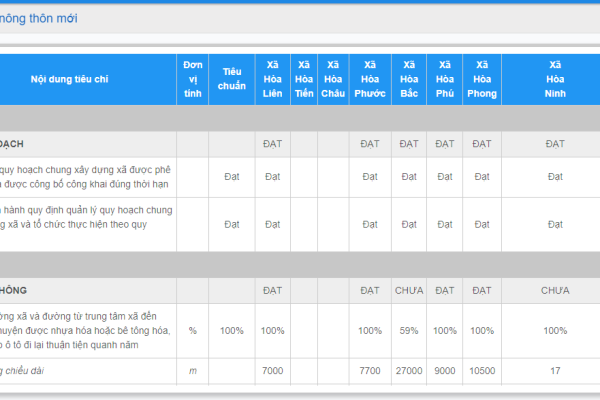
Task: Open the 'nông thôn mới' heading link
Action: pos(38,18)
